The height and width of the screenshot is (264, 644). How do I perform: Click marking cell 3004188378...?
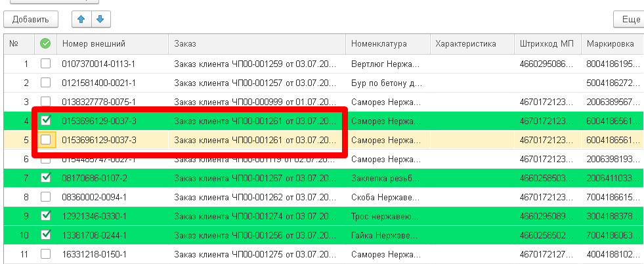point(613,216)
